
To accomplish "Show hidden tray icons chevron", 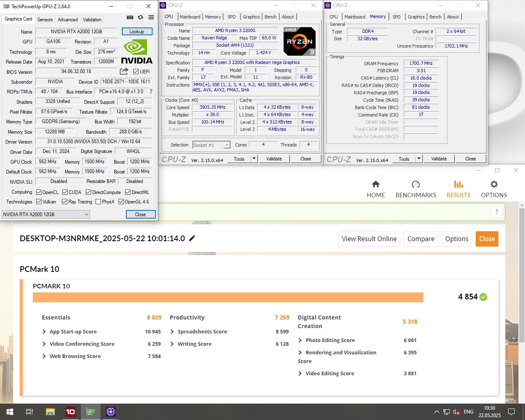I will tap(436, 412).
